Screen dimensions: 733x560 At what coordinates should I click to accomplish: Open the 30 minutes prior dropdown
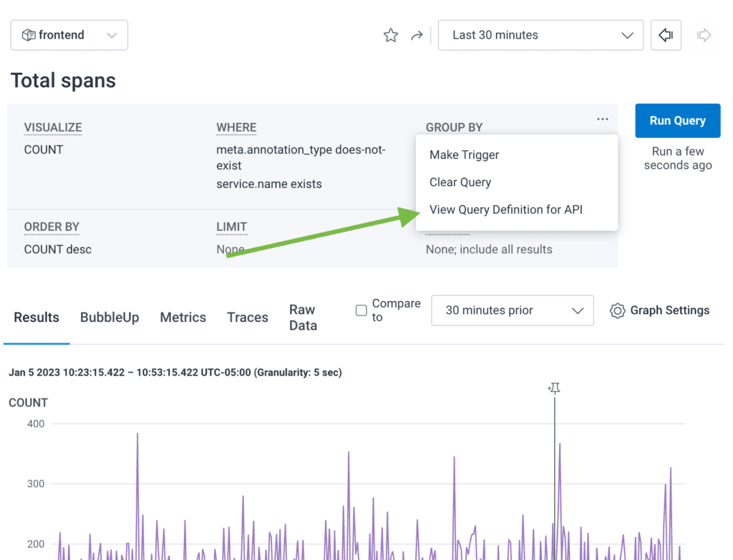[512, 310]
